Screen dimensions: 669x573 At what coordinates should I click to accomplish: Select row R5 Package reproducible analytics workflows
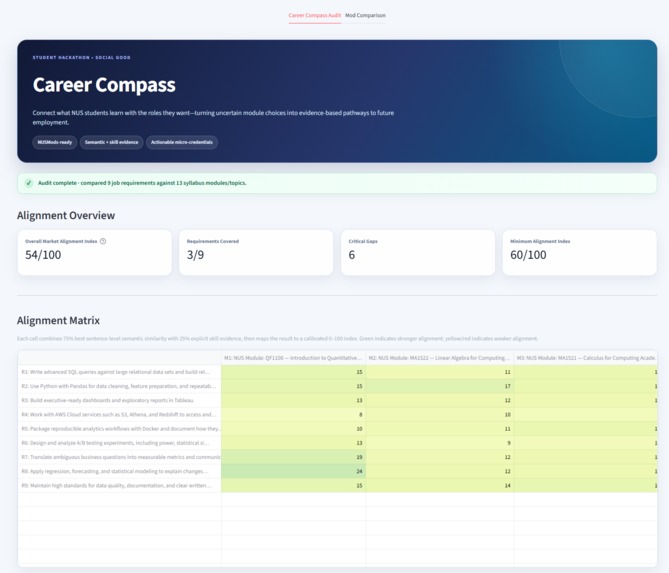(119, 428)
